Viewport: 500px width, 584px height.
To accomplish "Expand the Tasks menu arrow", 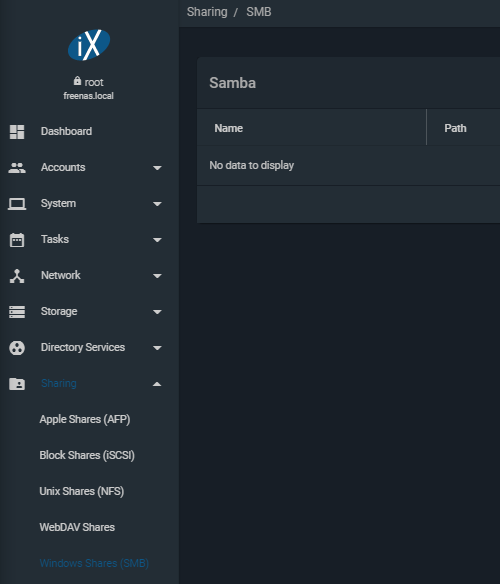I will pos(157,240).
